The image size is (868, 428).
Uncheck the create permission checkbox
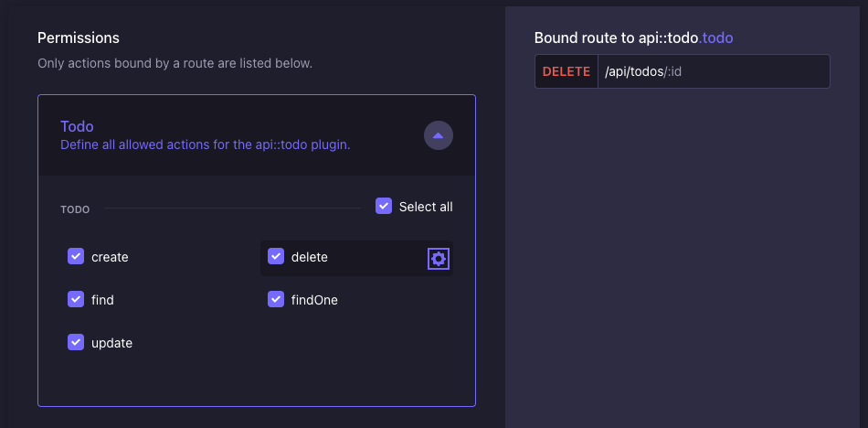(x=76, y=256)
